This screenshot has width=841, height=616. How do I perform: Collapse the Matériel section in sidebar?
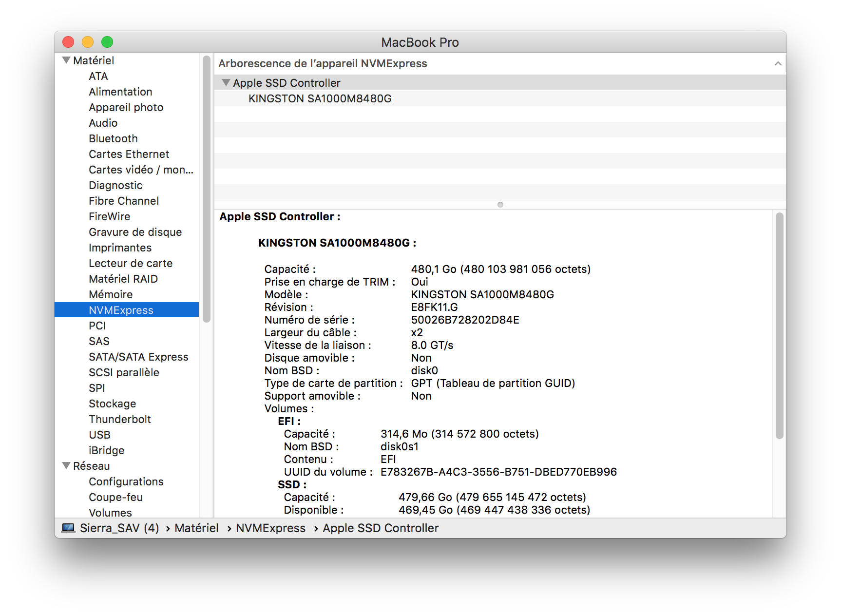[x=66, y=60]
